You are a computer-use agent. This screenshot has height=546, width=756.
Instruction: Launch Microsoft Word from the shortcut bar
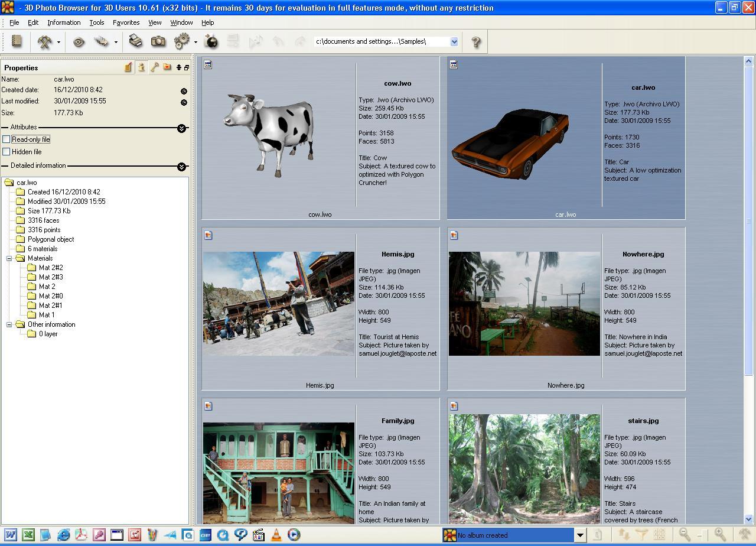tap(10, 535)
